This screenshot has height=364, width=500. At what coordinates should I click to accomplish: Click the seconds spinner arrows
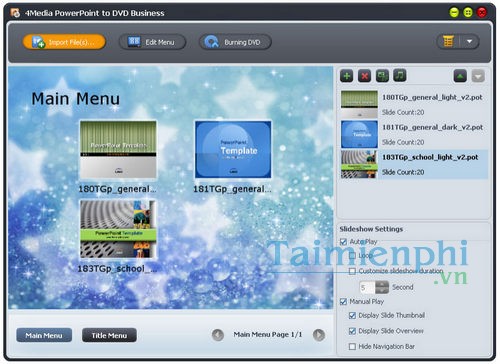(382, 287)
